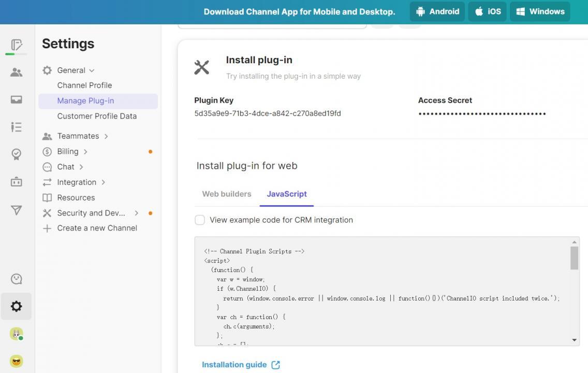
Task: Select Manage Plug-in menu item
Action: point(98,101)
